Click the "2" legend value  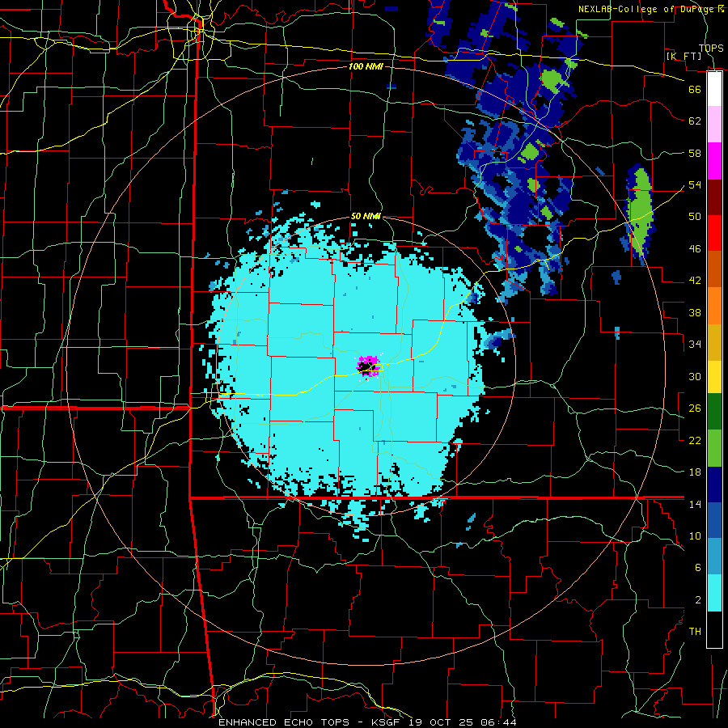pos(697,600)
